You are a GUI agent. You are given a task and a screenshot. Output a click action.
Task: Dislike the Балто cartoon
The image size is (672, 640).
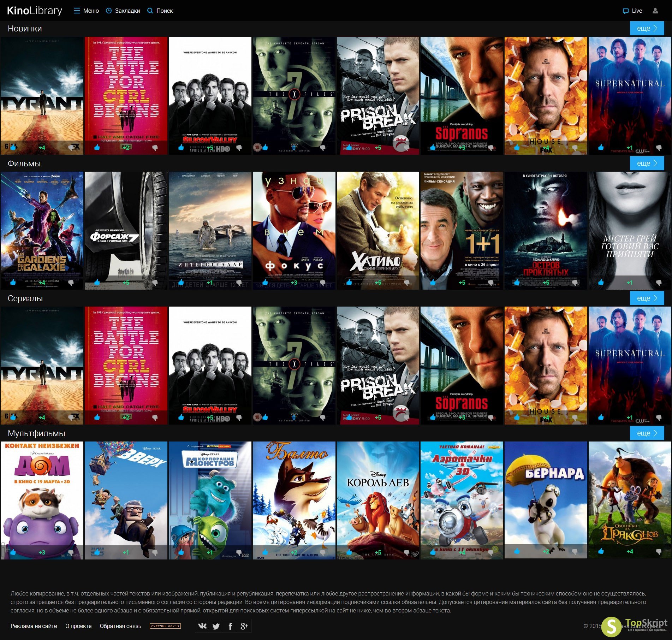[x=323, y=552]
